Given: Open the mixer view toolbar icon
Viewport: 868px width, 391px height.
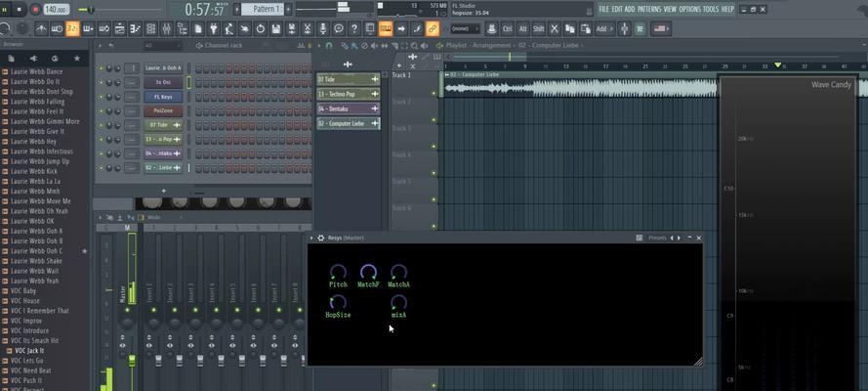Looking at the screenshot, I should pyautogui.click(x=166, y=28).
